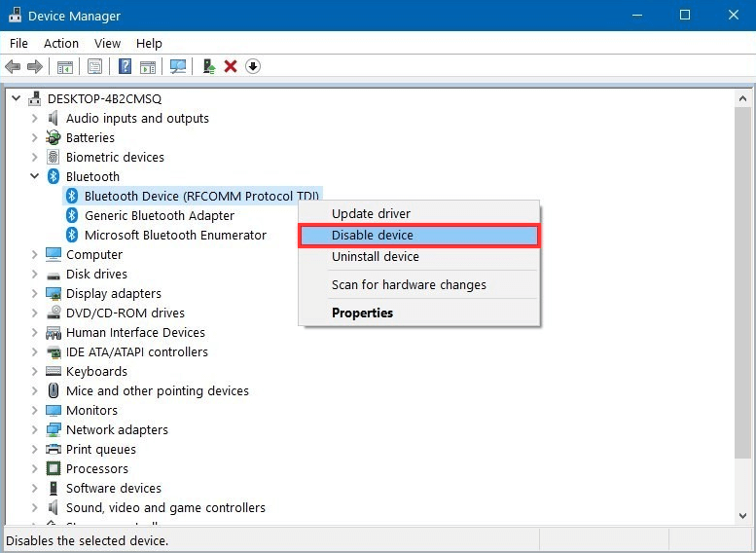Click the DESKTOP-4B2CMSQ computer icon
Viewport: 756px width, 553px height.
click(x=35, y=98)
